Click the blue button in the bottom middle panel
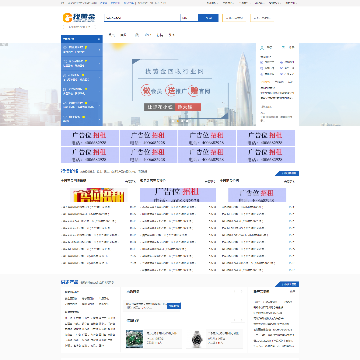The image size is (360, 360). (174, 306)
